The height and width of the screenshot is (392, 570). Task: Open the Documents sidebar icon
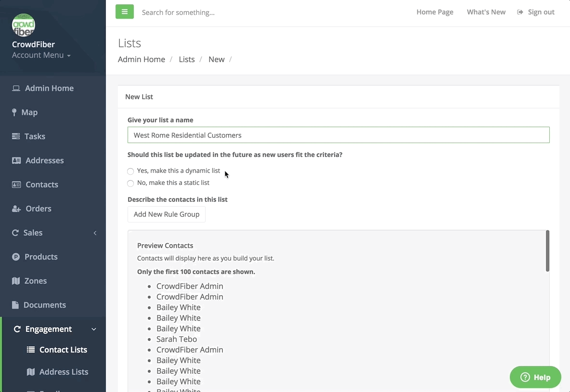coord(16,305)
